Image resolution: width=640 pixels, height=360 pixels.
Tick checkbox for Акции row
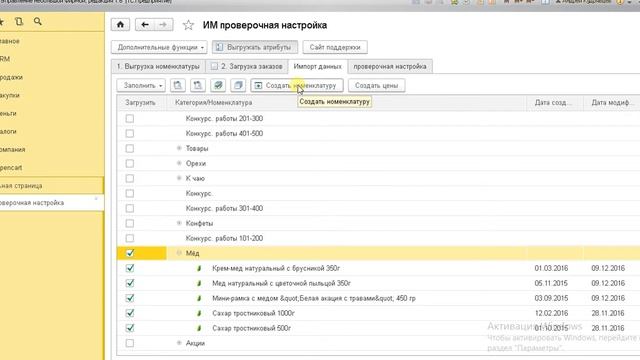tap(130, 343)
